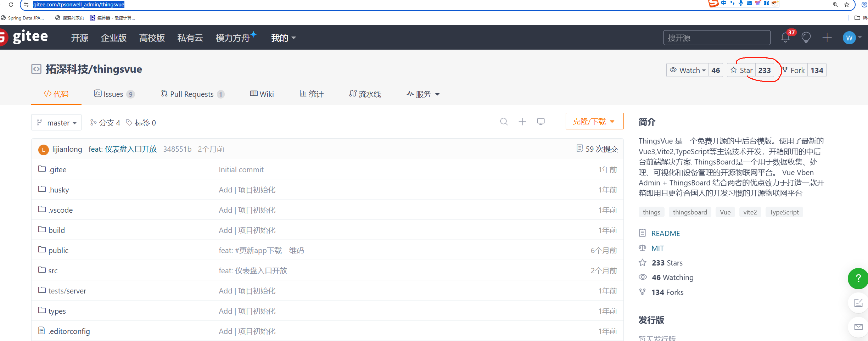Image resolution: width=868 pixels, height=341 pixels.
Task: Click the green help question button
Action: tap(858, 278)
